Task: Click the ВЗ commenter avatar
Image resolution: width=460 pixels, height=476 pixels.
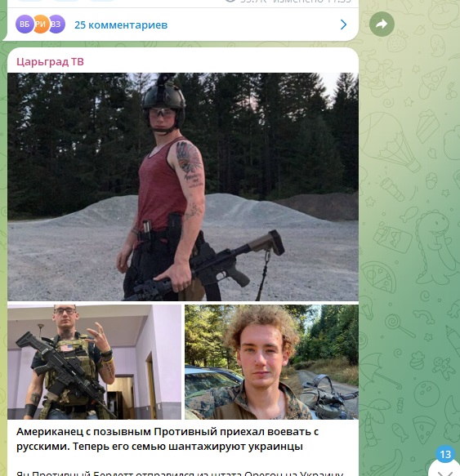Action: coord(56,24)
